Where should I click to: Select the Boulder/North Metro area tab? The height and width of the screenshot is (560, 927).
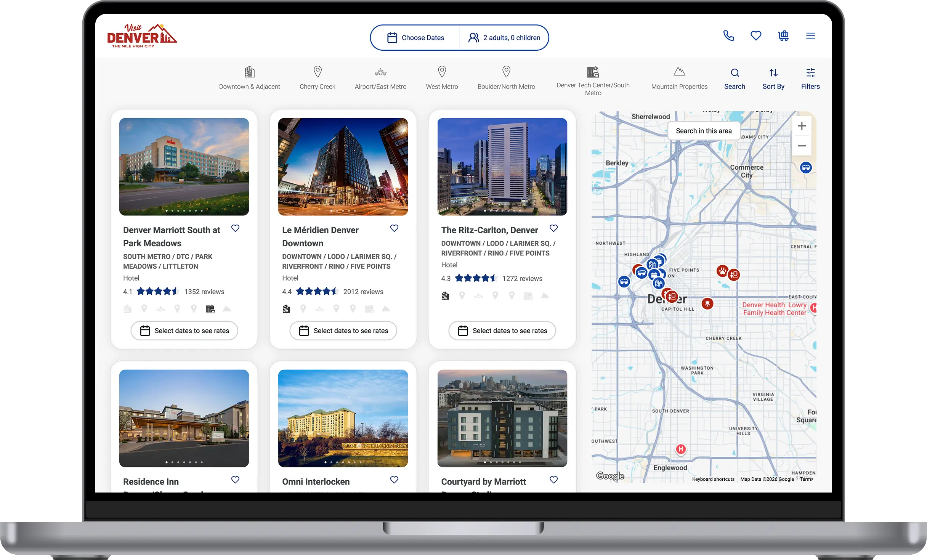pos(506,79)
